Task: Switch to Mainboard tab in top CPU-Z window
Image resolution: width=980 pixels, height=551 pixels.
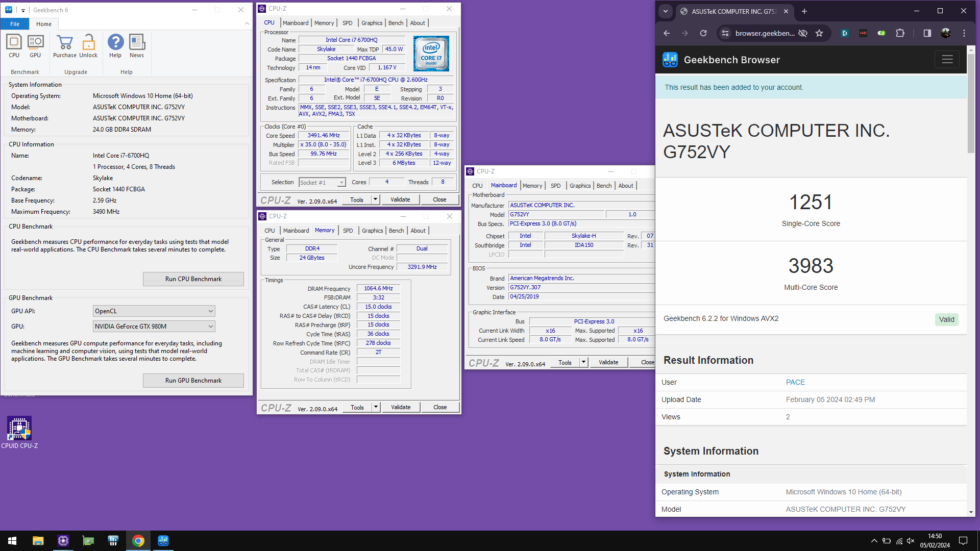Action: [296, 23]
